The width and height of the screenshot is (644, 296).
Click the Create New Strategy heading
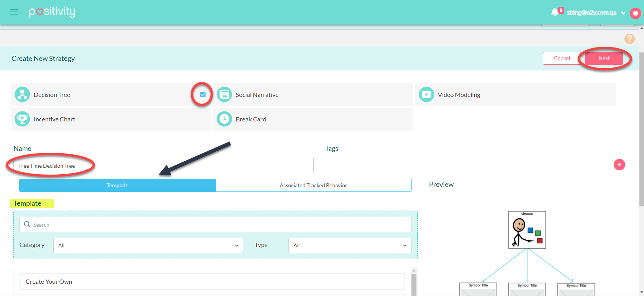point(43,58)
